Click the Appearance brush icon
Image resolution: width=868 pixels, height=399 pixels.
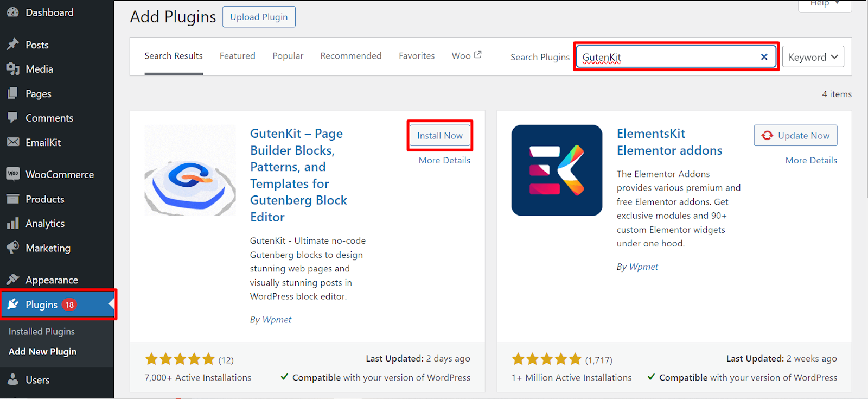pos(13,280)
